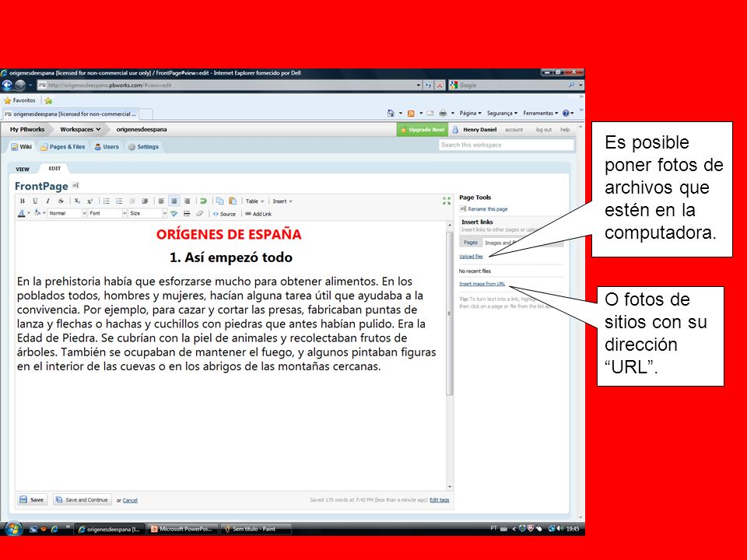Viewport: 747px width, 560px height.
Task: Insert a bulleted list
Action: (107, 201)
